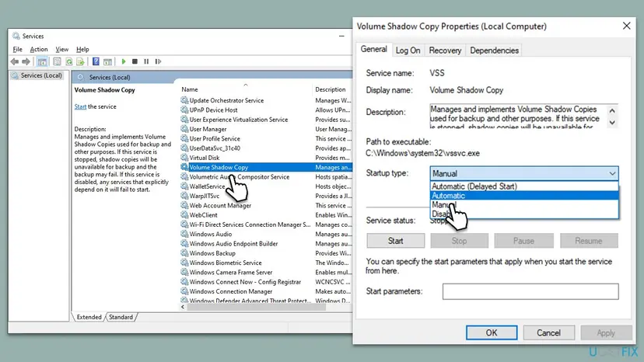Click the green Start Service play icon
This screenshot has height=362, width=644.
[124, 61]
